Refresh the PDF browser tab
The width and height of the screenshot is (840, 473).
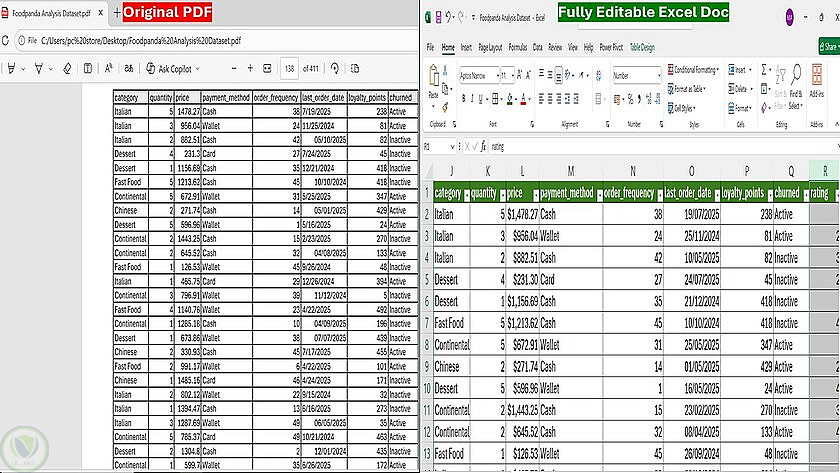pos(5,40)
